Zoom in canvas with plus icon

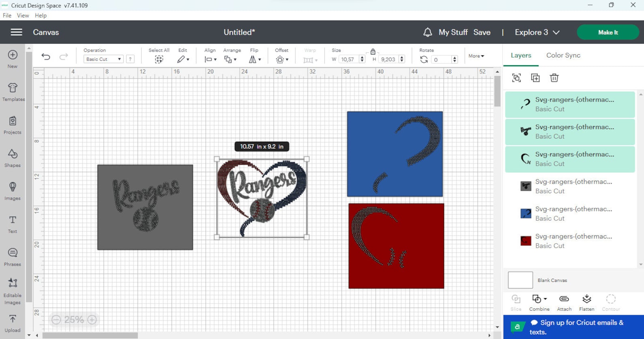tap(92, 320)
